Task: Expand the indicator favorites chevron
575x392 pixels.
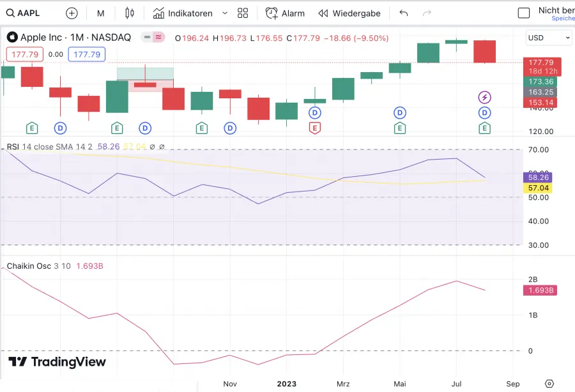Action: coord(225,13)
